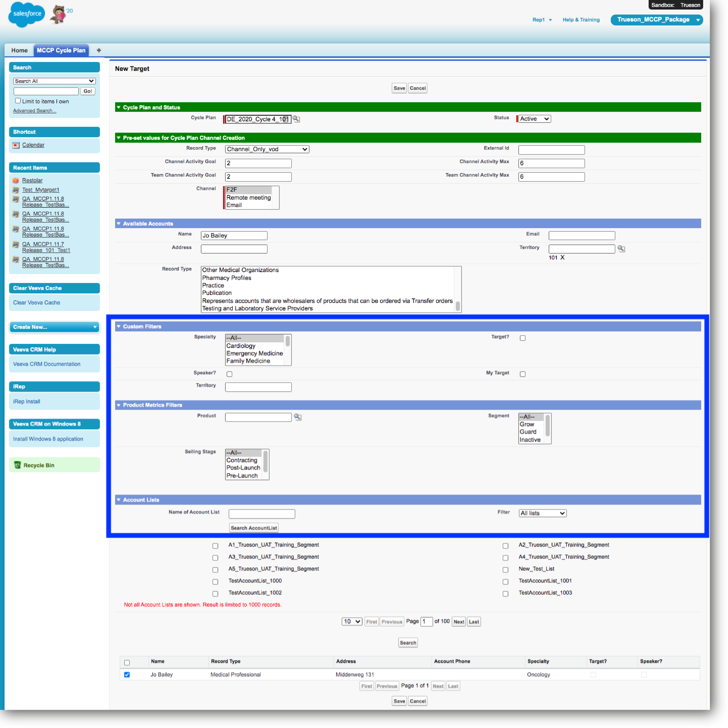Collapse the Account Lists section

pyautogui.click(x=119, y=500)
